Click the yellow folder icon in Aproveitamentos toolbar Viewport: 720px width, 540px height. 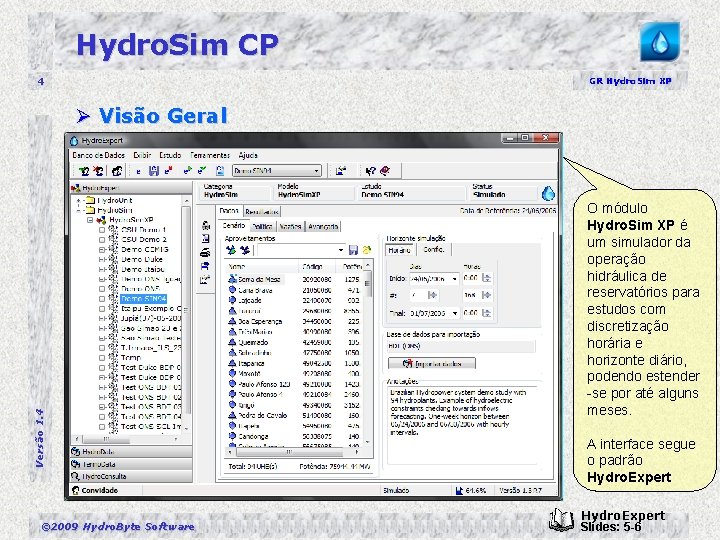pos(366,250)
